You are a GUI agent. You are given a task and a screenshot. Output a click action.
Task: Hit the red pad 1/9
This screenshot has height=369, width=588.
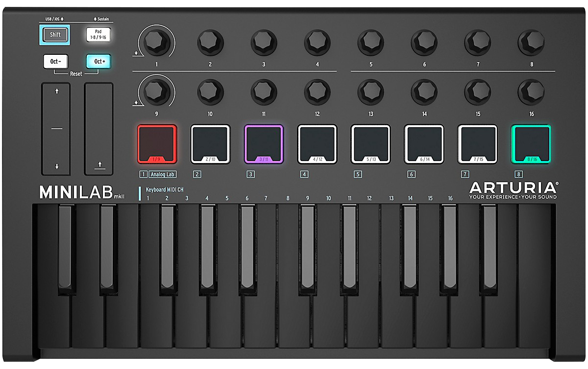coord(156,144)
